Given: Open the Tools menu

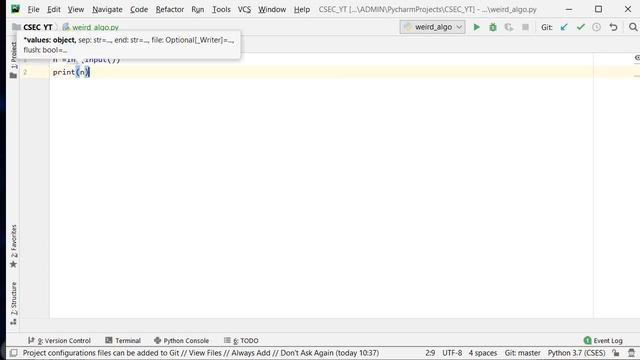Looking at the screenshot, I should (221, 9).
